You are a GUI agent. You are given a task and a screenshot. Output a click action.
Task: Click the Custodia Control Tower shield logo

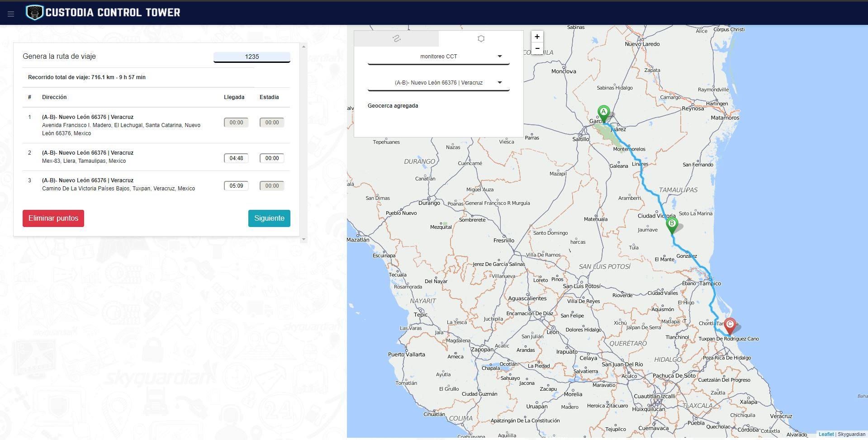[x=34, y=12]
